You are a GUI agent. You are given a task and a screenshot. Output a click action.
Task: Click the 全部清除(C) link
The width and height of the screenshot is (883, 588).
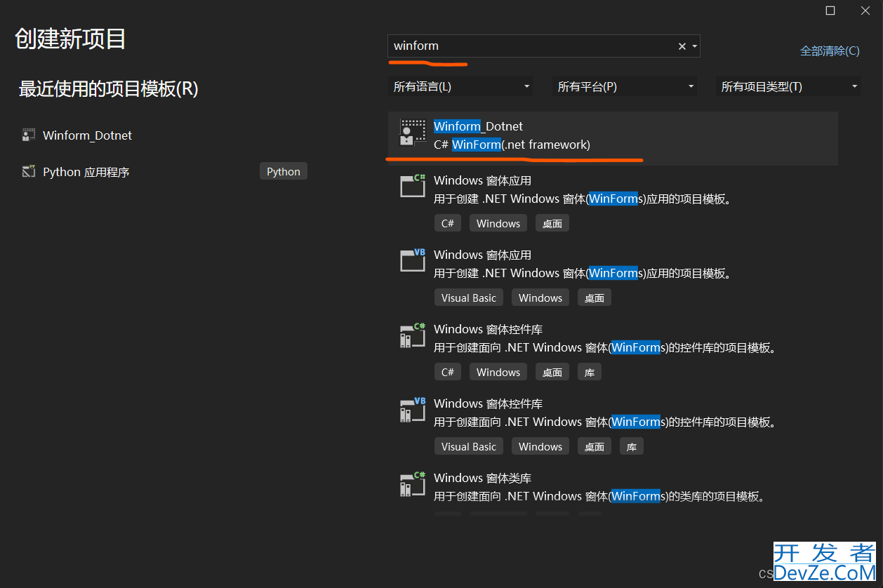tap(830, 51)
